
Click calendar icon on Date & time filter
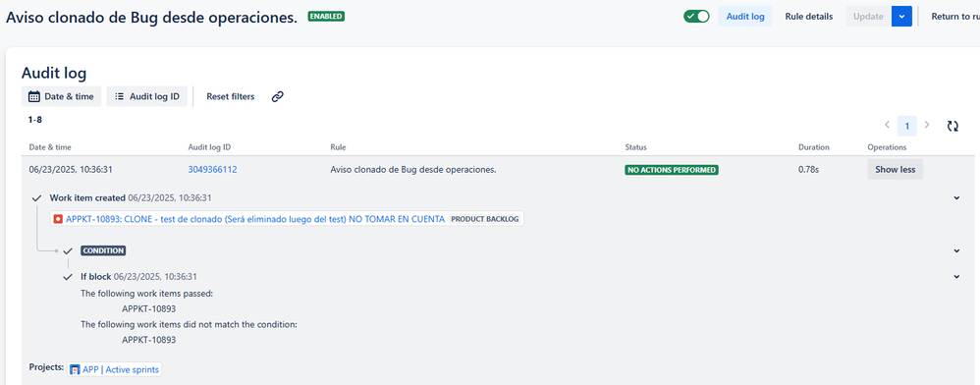[34, 97]
